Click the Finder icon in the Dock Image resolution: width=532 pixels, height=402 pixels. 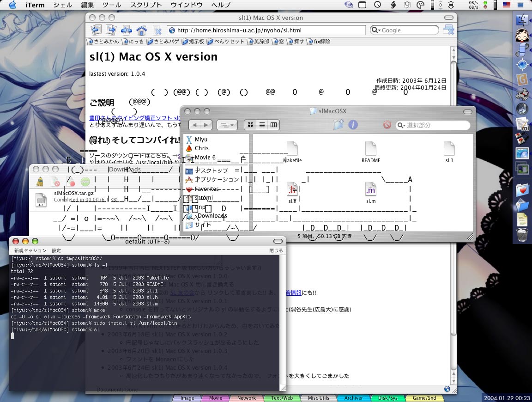[522, 20]
